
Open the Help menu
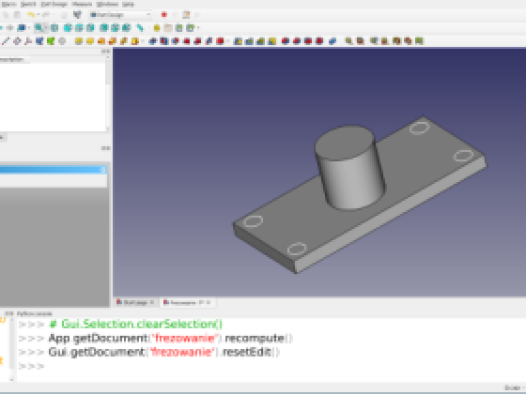tap(128, 4)
